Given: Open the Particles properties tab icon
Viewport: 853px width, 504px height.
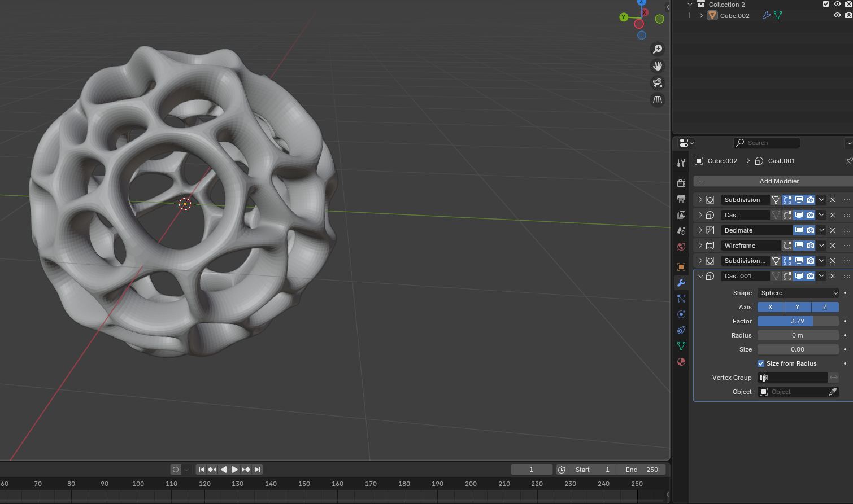Looking at the screenshot, I should 681,299.
